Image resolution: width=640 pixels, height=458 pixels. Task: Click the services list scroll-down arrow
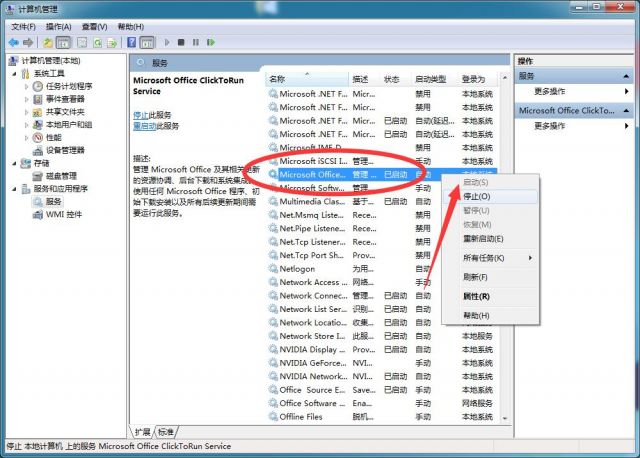click(x=505, y=418)
